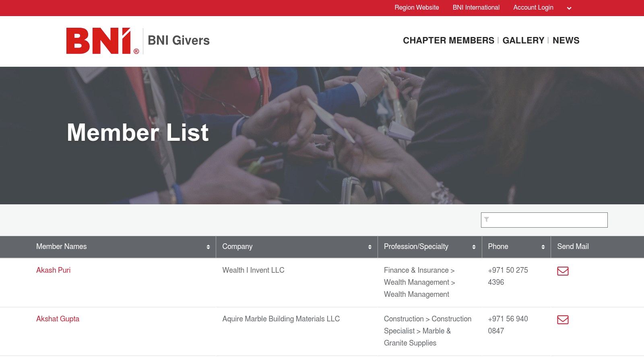Sort the Company column
Image resolution: width=644 pixels, height=362 pixels.
coord(370,247)
